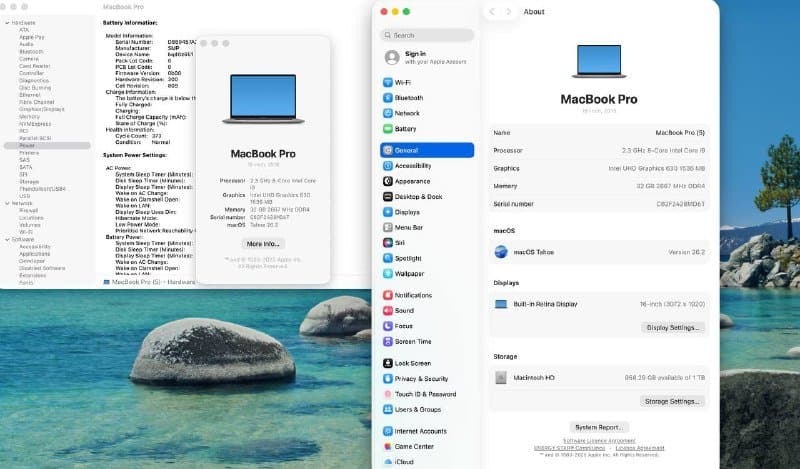Select USB in System Report sidebar

click(24, 196)
